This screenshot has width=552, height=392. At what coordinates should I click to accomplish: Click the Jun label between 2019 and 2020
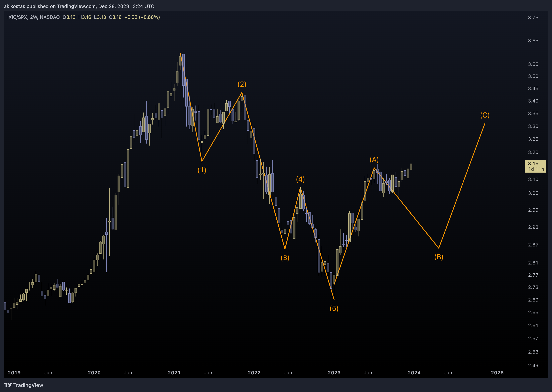tap(48, 373)
